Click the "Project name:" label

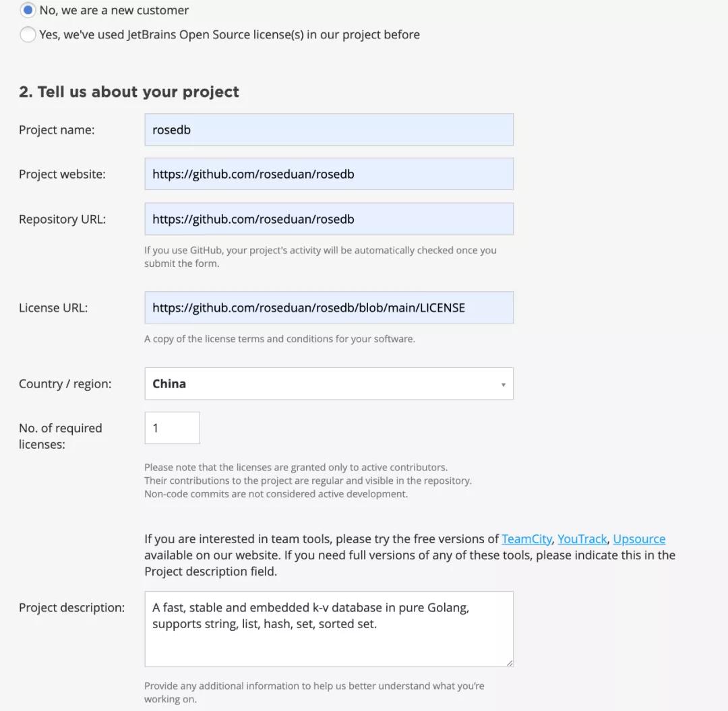[57, 130]
